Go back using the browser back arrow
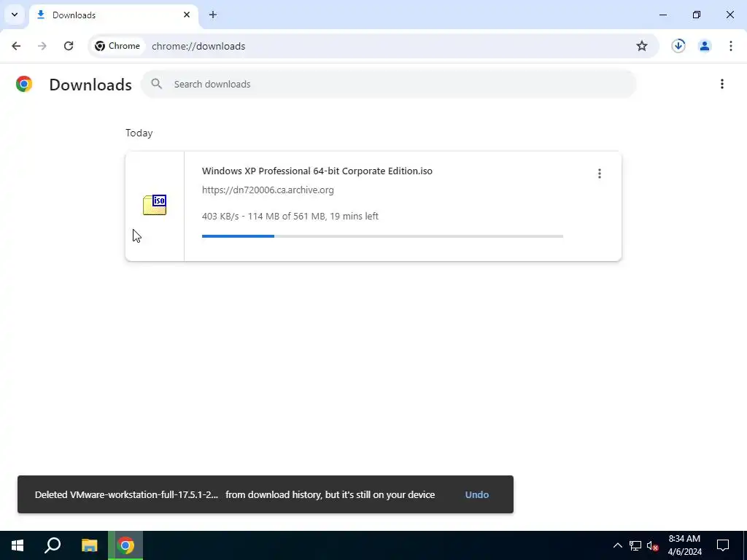This screenshot has height=560, width=747. coord(16,46)
